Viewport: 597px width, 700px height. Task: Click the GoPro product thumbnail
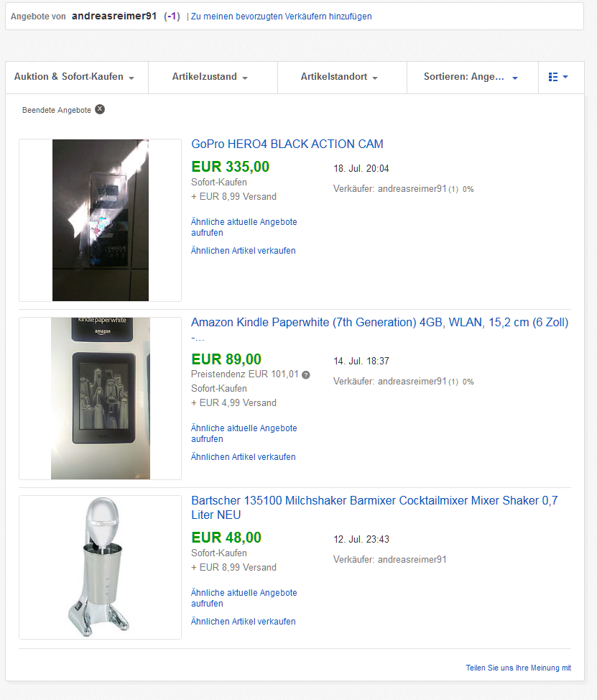click(x=101, y=220)
